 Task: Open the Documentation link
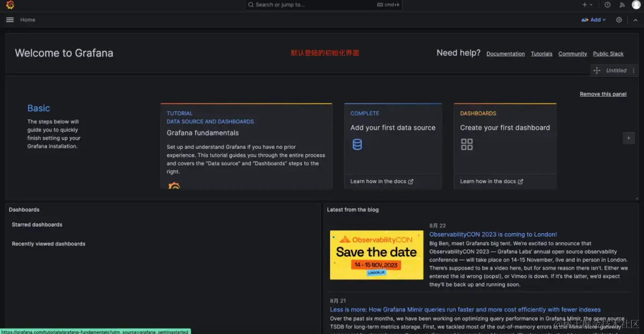point(506,54)
